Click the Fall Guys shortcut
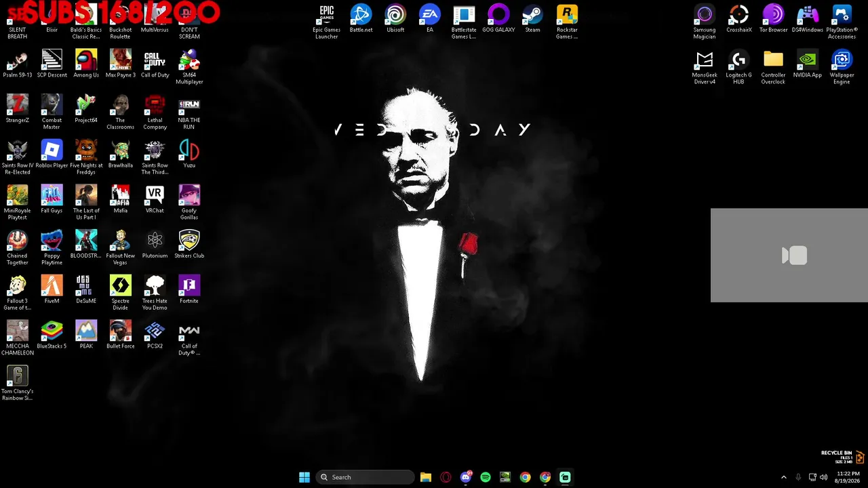 (x=52, y=199)
